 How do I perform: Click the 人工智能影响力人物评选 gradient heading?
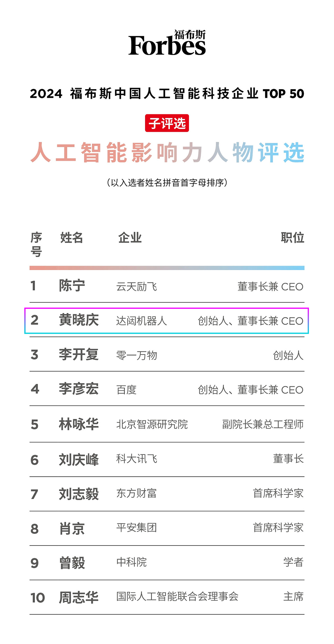[167, 153]
